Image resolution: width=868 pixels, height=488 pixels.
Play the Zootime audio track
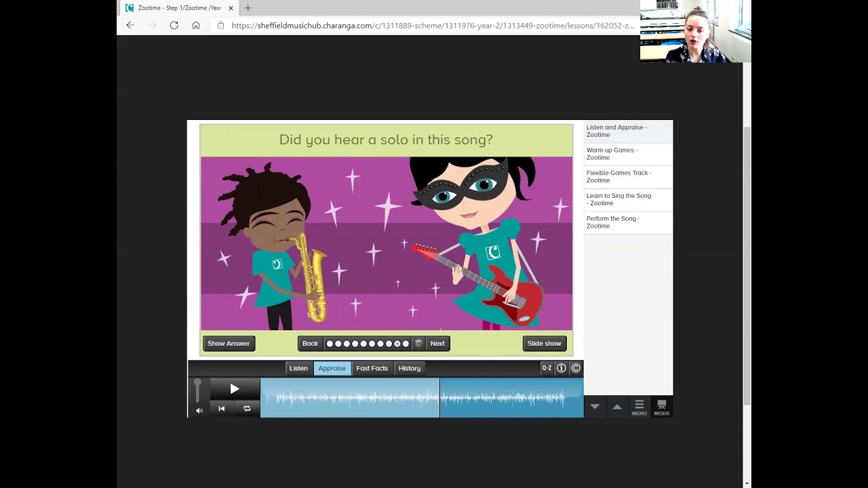(235, 389)
